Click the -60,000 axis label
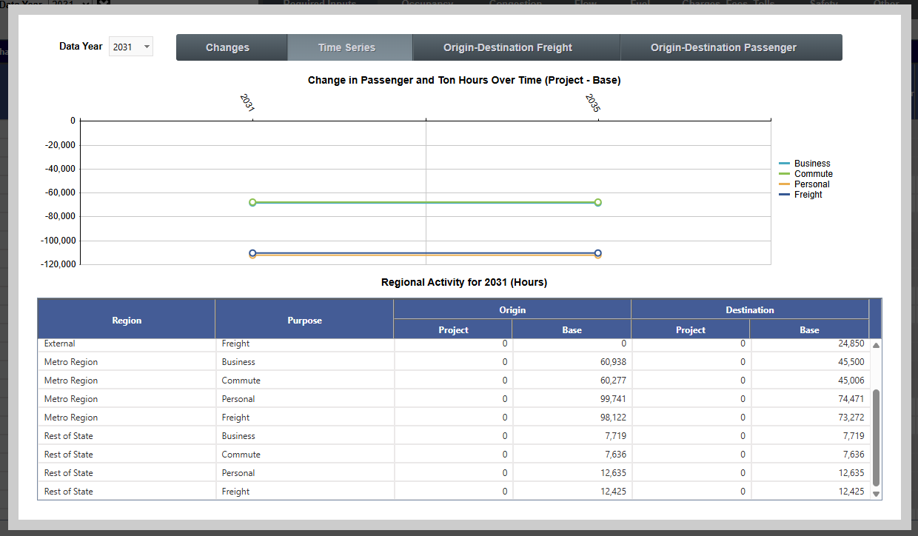918x536 pixels. pyautogui.click(x=60, y=193)
